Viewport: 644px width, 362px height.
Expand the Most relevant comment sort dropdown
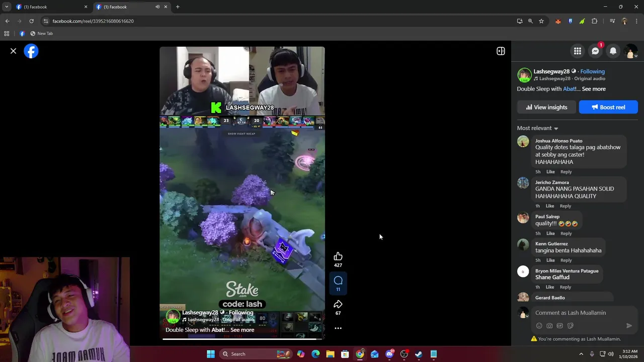point(537,128)
